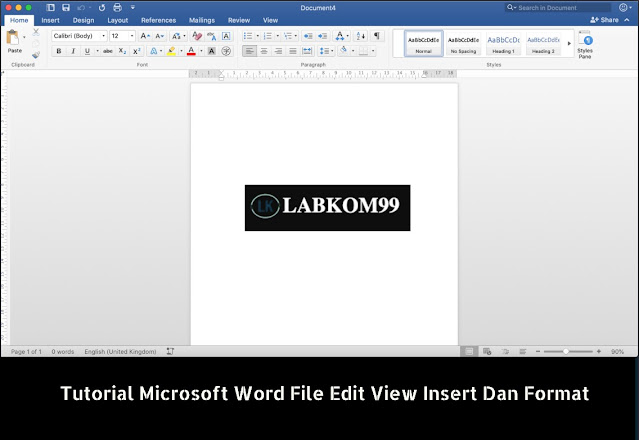
Task: Open the Numbering list dropdown arrow
Action: coord(278,36)
